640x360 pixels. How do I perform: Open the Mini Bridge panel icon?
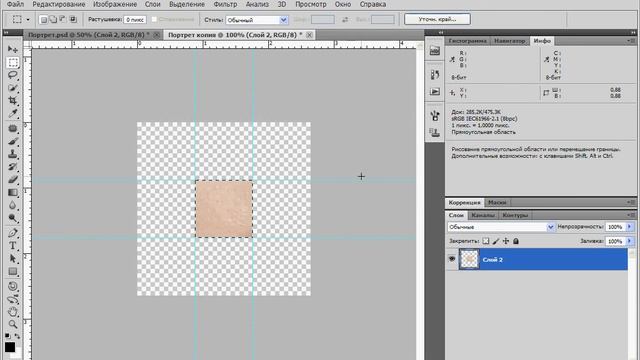click(435, 51)
